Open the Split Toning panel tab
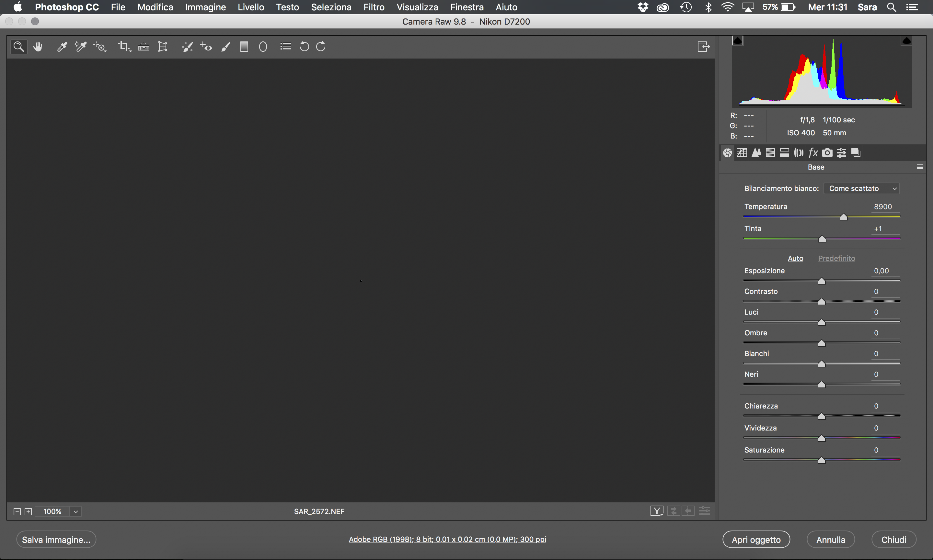933x560 pixels. point(785,152)
